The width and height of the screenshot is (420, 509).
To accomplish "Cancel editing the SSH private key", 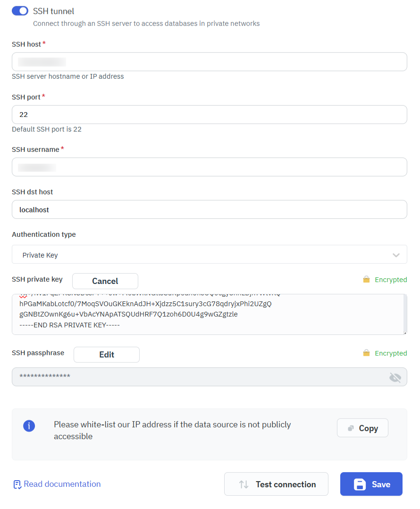I will coord(105,281).
